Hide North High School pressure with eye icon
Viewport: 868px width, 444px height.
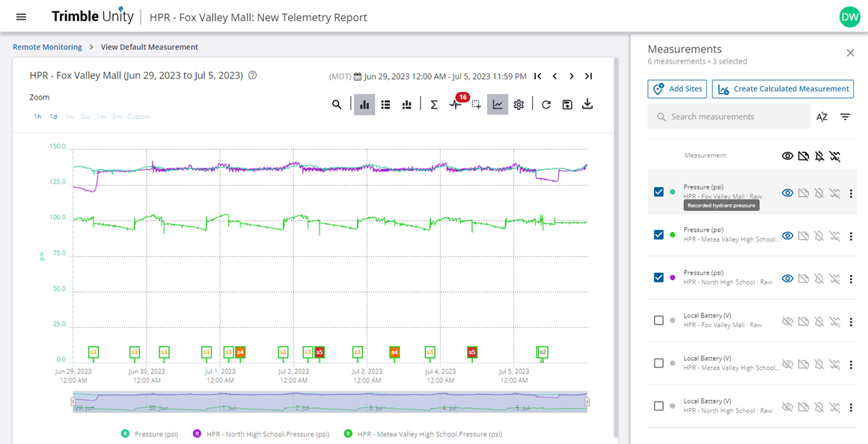tap(787, 279)
